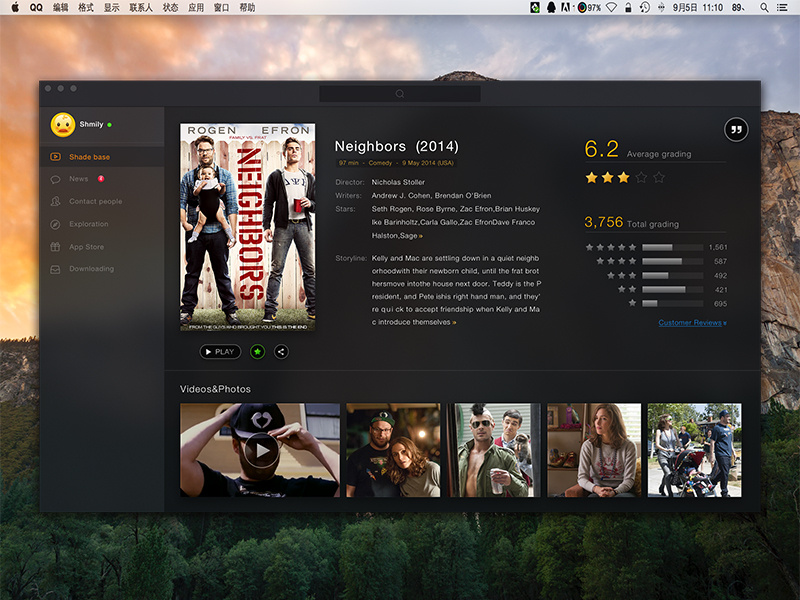
Task: Click the Neighbors movie poster
Action: tap(247, 227)
